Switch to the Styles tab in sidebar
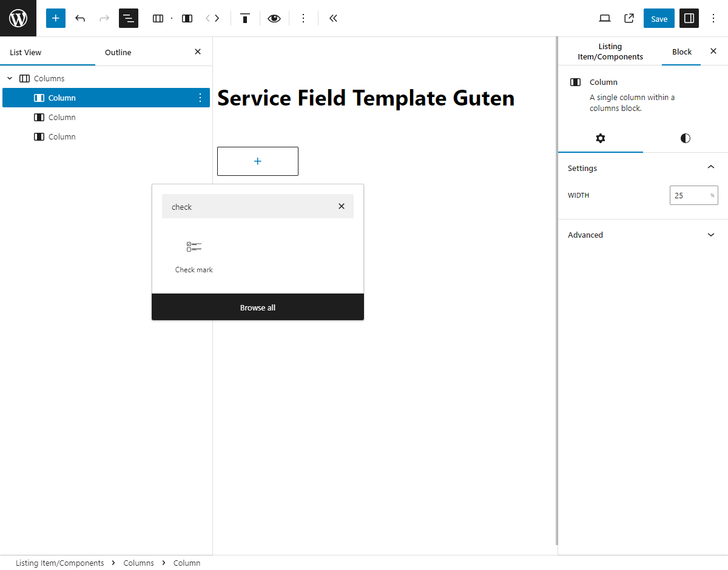Viewport: 728px width, 570px height. click(x=685, y=138)
